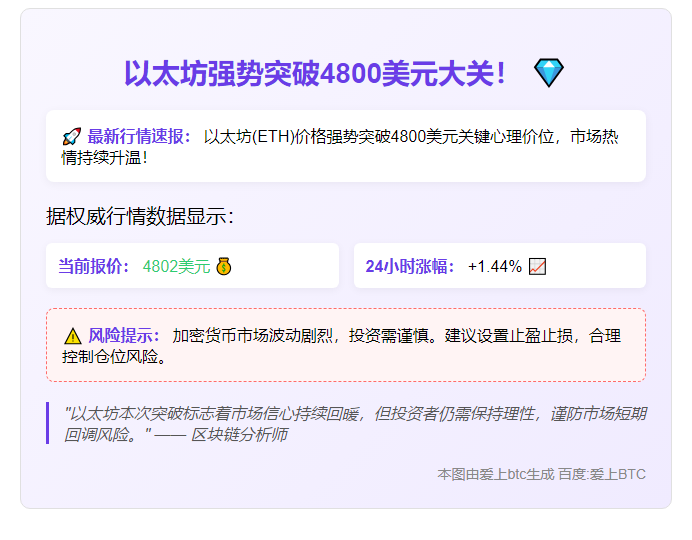Screen dimensions: 692x540
Task: Click the 最新行情速报 label
Action: pyautogui.click(x=139, y=137)
